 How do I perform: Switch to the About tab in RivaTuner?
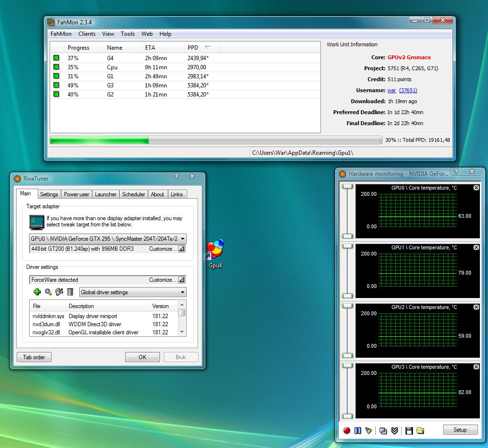pos(157,194)
